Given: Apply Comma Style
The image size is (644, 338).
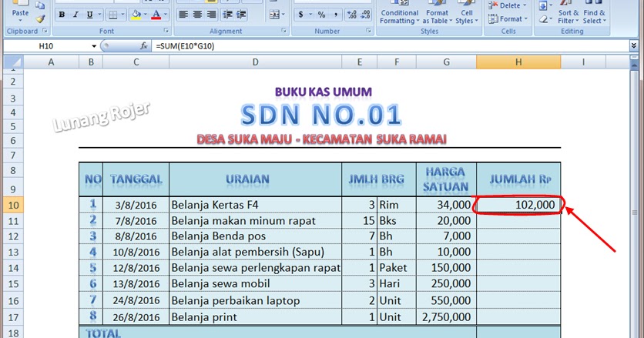Looking at the screenshot, I should point(336,15).
